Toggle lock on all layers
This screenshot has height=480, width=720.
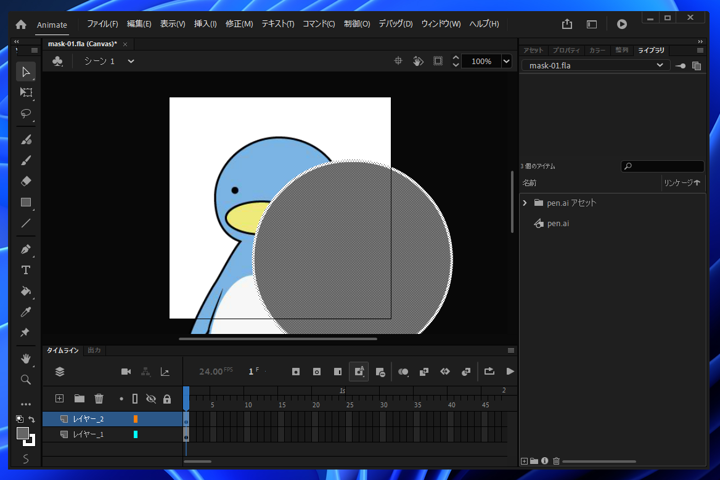167,399
